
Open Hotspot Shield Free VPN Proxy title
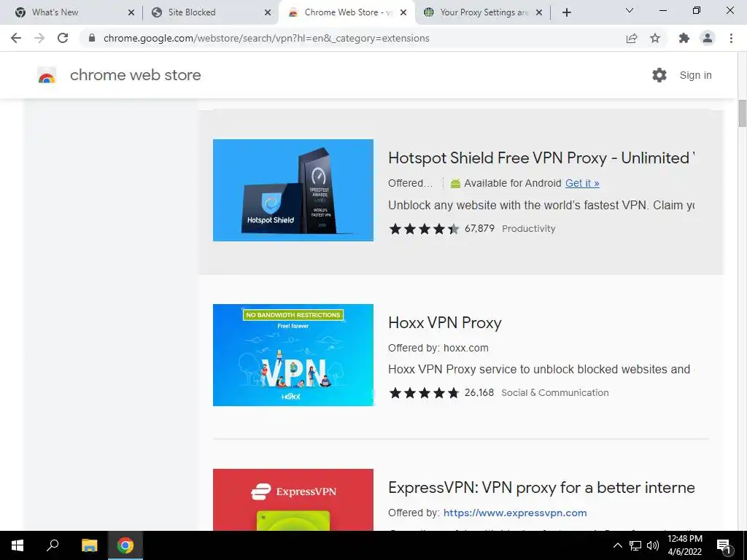coord(541,157)
